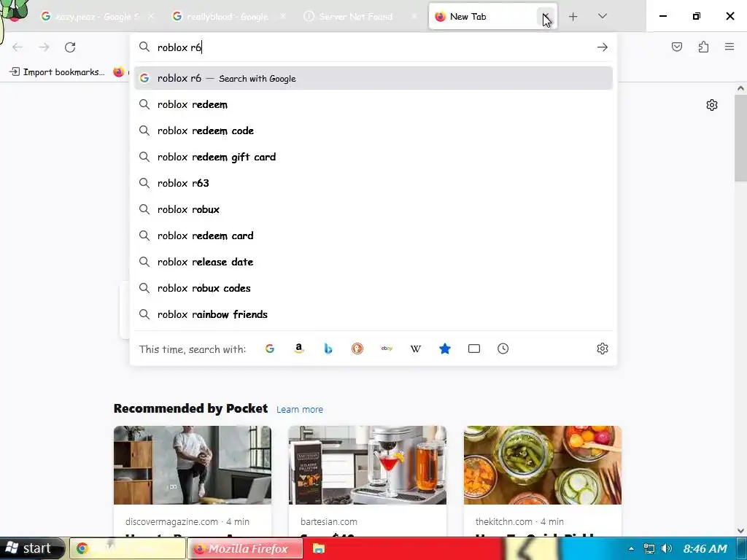Search with Bing one-off engine icon
This screenshot has height=560, width=747.
328,349
